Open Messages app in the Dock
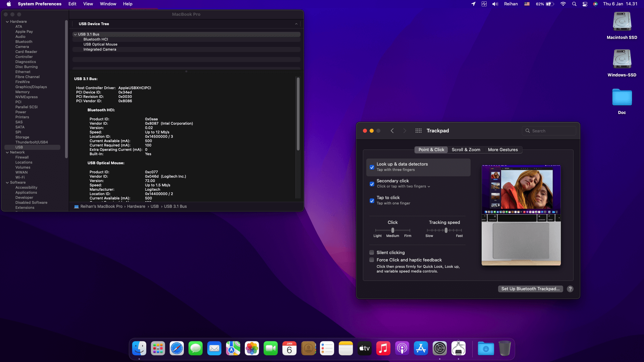This screenshot has height=362, width=644. (196, 349)
